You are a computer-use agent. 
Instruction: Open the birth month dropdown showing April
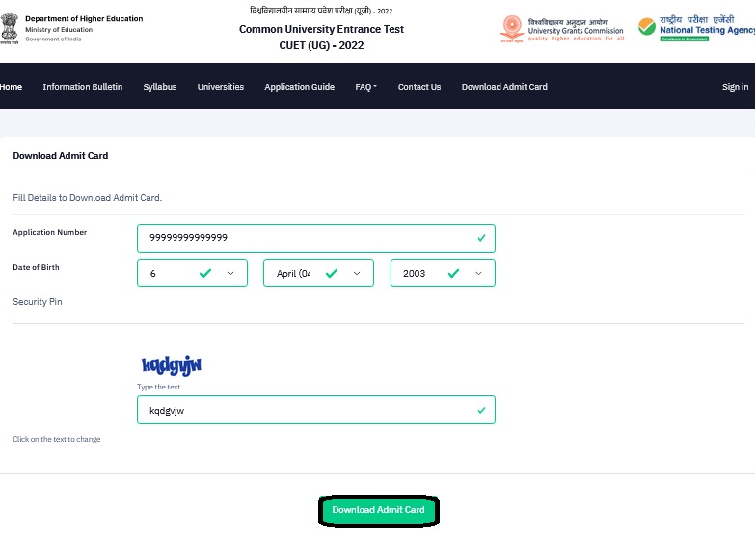(x=318, y=274)
